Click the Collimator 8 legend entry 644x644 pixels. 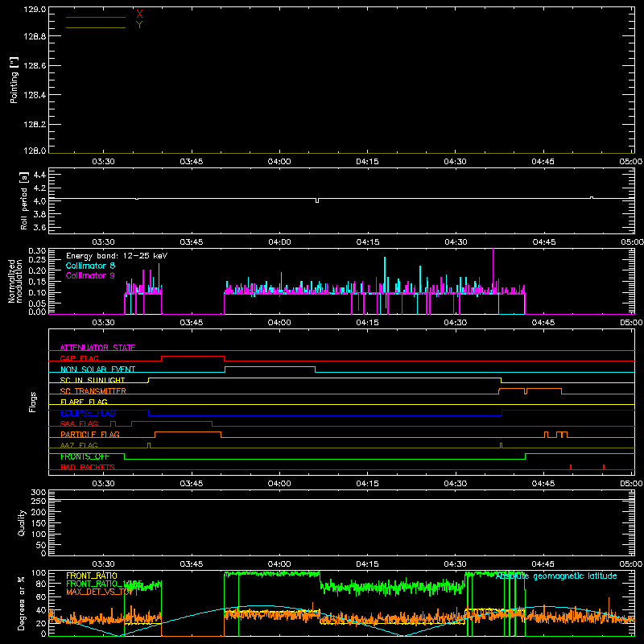(90, 266)
